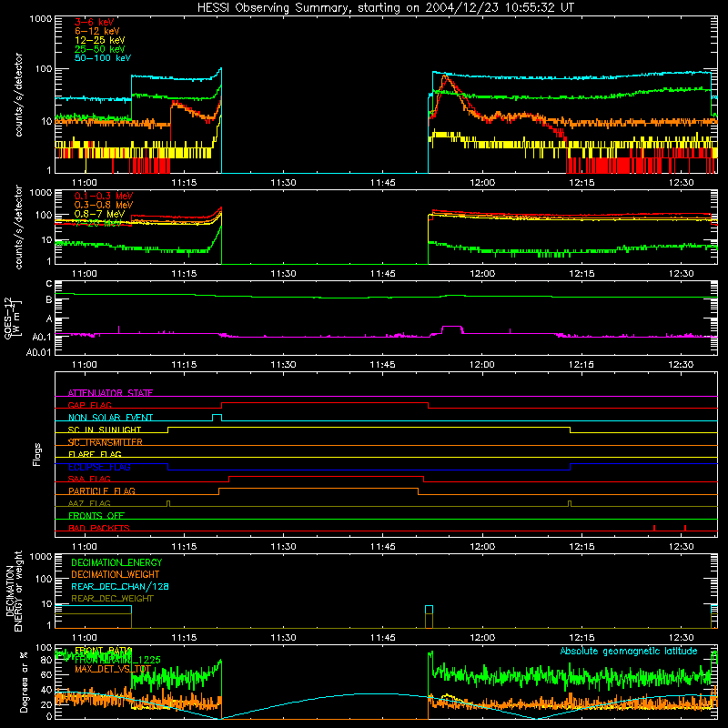
Task: Click the FLARE_FLAG label
Action: point(95,454)
